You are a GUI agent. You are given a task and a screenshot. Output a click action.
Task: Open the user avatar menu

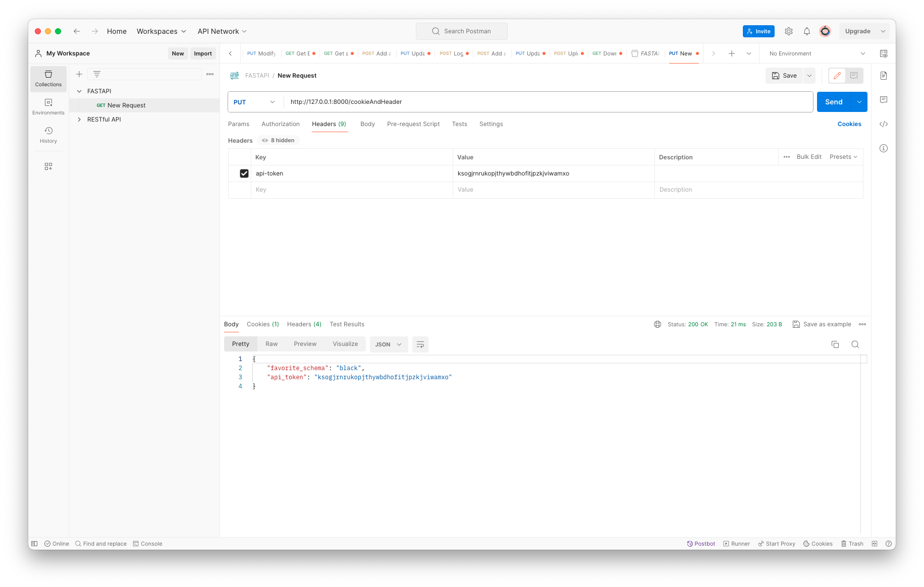(x=825, y=31)
